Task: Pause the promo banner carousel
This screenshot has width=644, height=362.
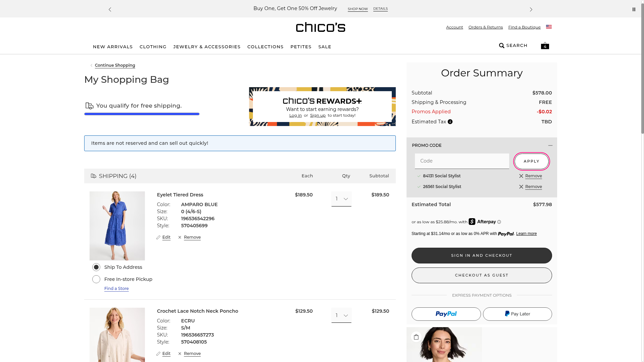Action: coord(634,9)
